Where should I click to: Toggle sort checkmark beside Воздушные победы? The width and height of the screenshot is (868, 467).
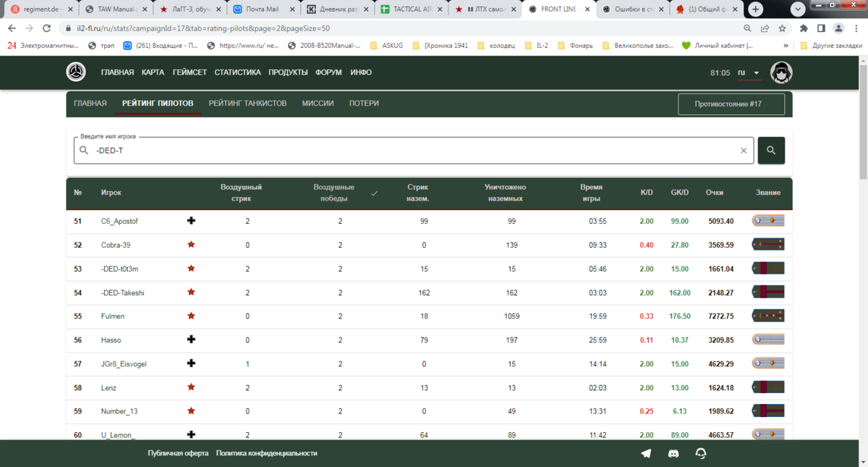pos(374,193)
